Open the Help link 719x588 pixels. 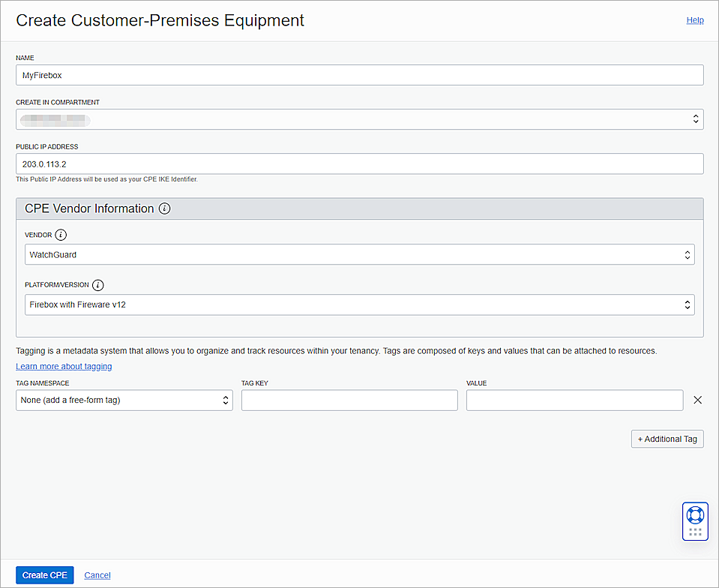[694, 20]
